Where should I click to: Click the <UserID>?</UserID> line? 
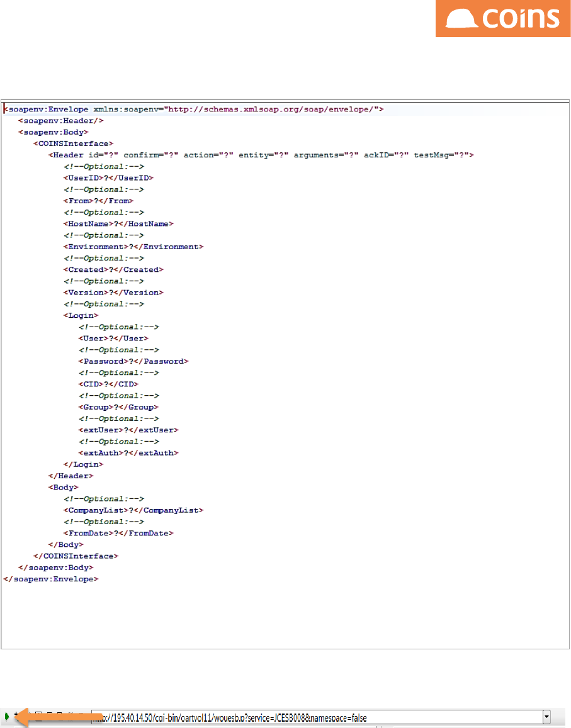pyautogui.click(x=108, y=178)
